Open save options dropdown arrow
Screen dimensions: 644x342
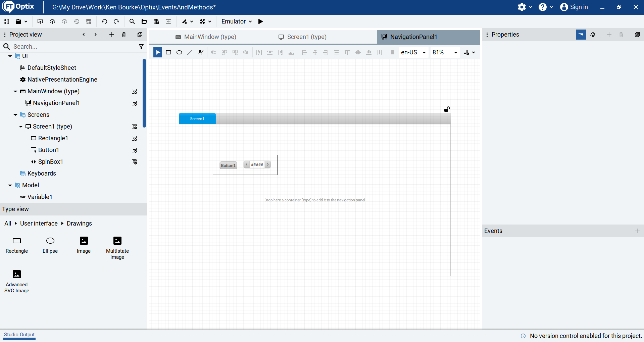[x=26, y=21]
